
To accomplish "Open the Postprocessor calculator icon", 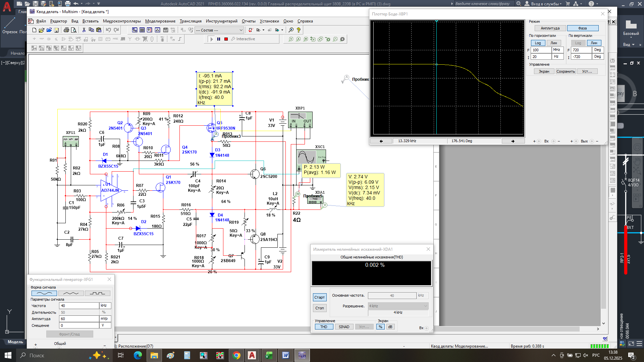I will [x=165, y=30].
